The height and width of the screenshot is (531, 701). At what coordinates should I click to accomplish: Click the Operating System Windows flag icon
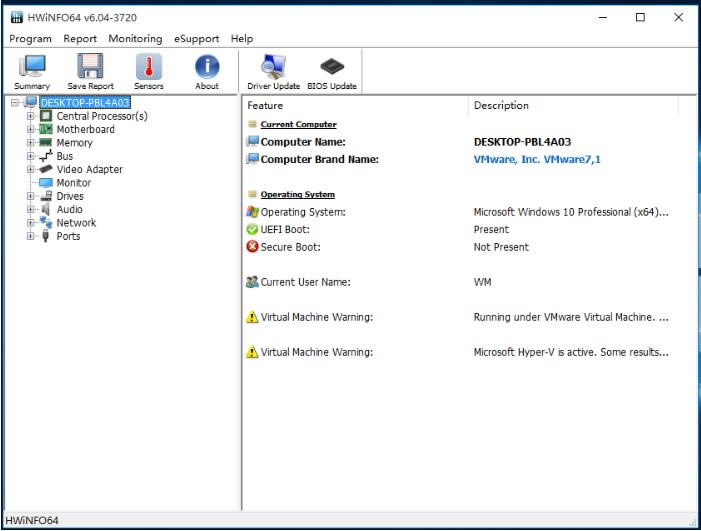(x=252, y=212)
